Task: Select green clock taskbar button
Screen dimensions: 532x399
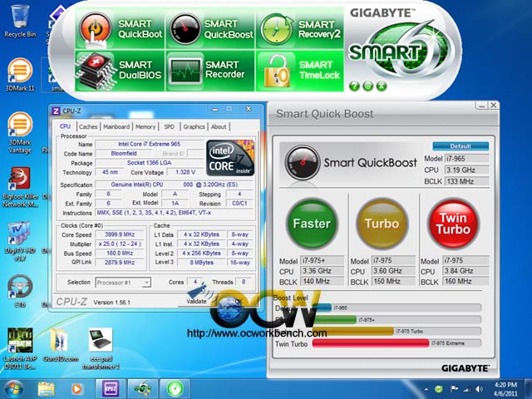Action: point(175,389)
